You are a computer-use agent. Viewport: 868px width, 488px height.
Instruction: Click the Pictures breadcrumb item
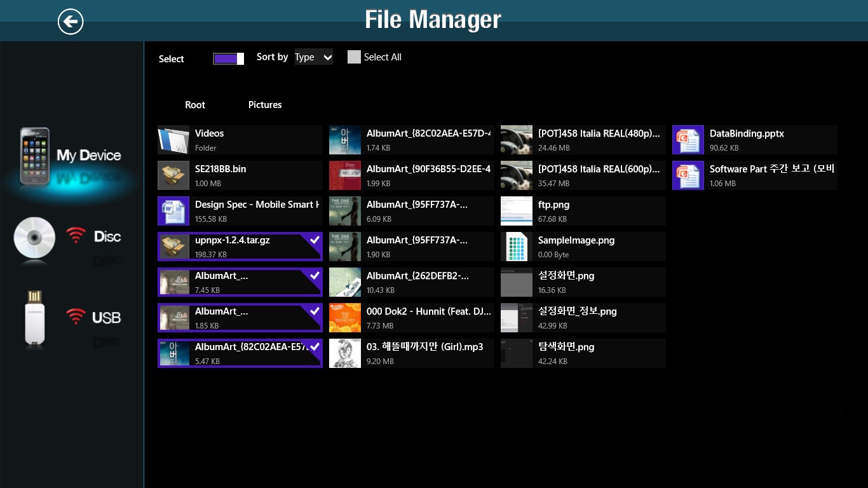click(265, 105)
